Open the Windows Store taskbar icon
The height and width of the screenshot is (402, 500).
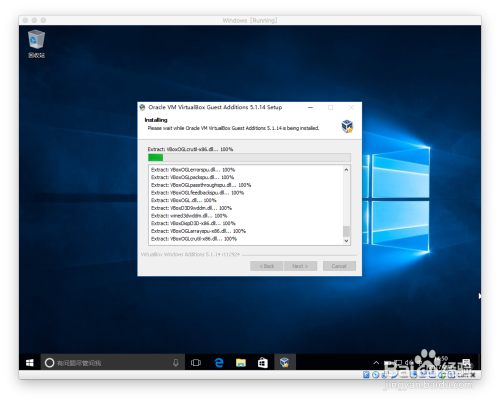[x=263, y=363]
